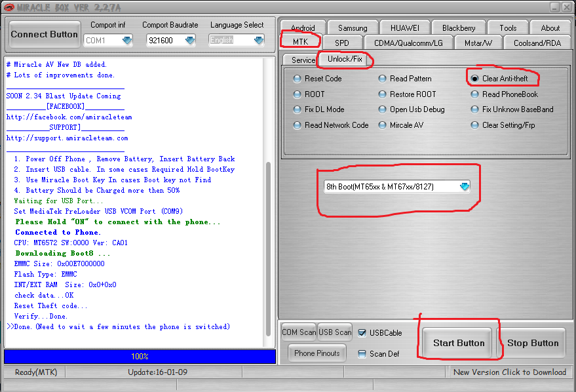Click the facebook.com/amiracleteam link in log
This screenshot has width=576, height=392.
(69, 117)
